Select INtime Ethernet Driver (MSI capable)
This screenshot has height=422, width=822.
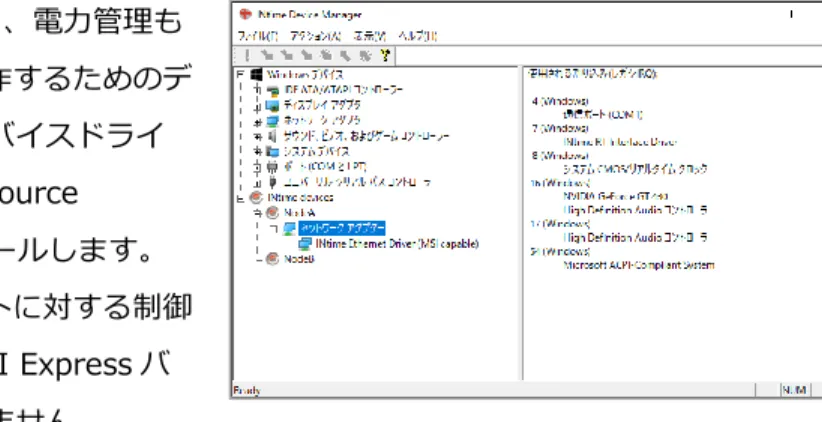(397, 244)
